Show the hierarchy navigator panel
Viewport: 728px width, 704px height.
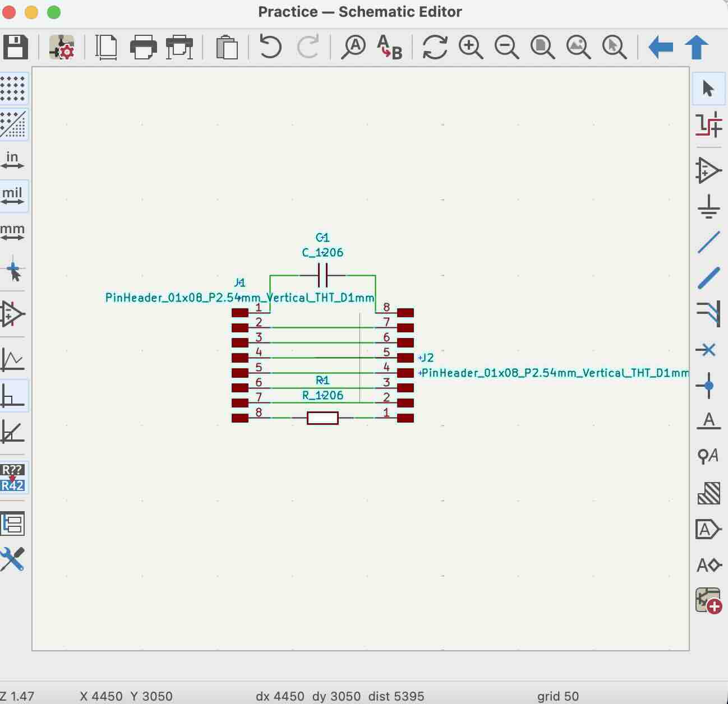point(12,524)
